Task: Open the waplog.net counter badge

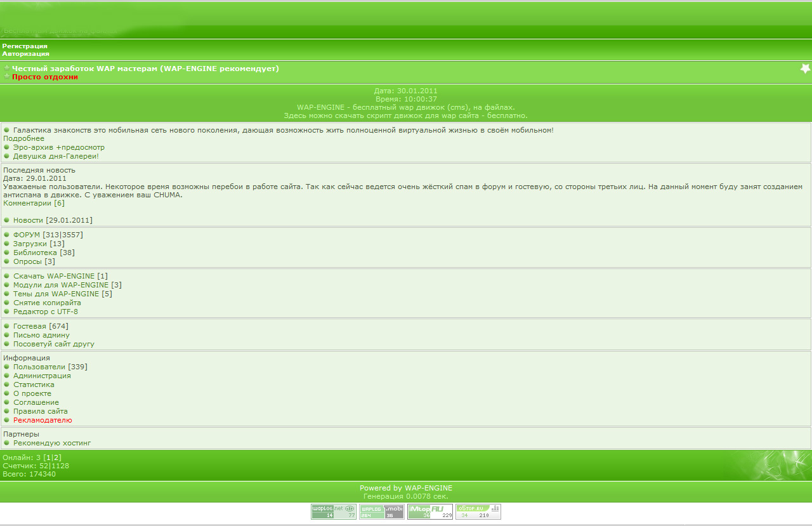Action: pos(334,511)
